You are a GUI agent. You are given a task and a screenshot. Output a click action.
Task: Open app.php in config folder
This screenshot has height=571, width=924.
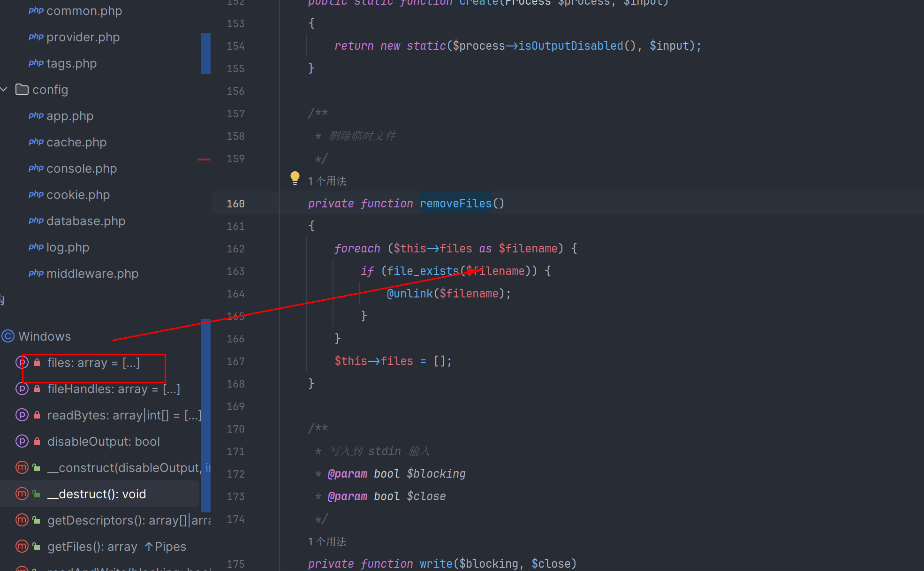pos(70,116)
